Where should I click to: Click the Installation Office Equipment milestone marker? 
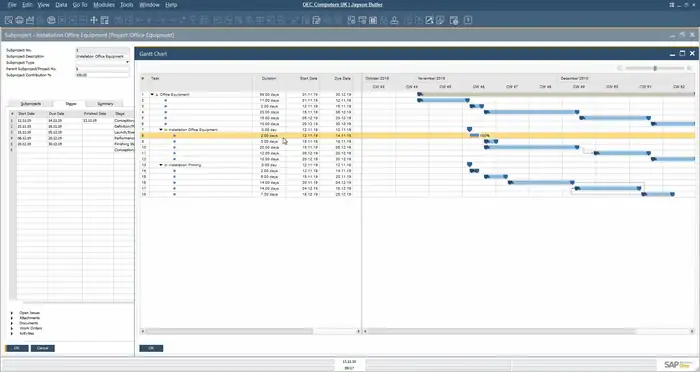[x=469, y=130]
